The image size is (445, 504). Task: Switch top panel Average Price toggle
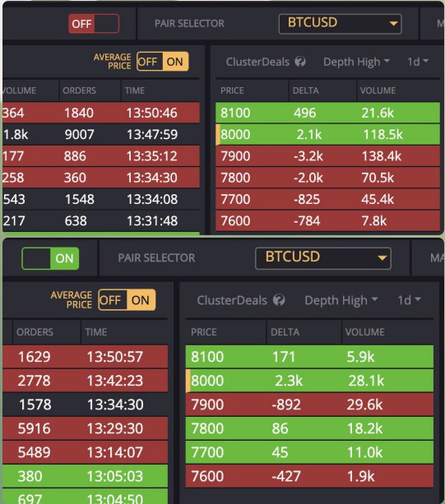click(162, 62)
